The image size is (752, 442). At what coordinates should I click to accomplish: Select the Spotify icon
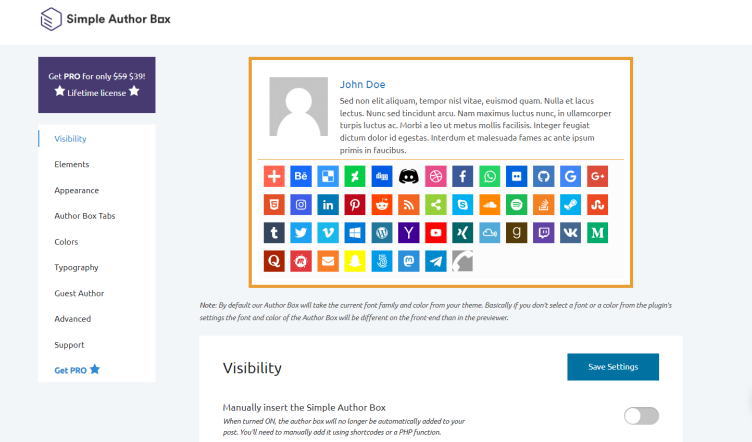point(516,204)
